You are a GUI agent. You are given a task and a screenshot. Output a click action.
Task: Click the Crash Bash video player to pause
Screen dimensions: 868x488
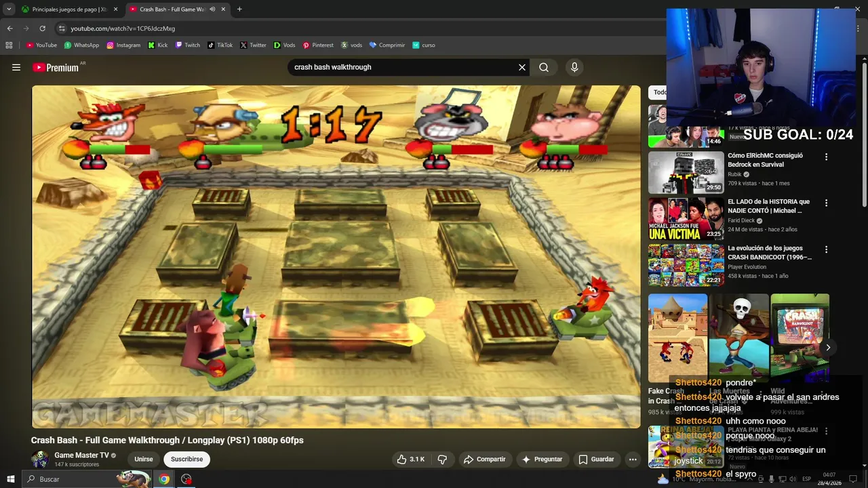tap(336, 256)
